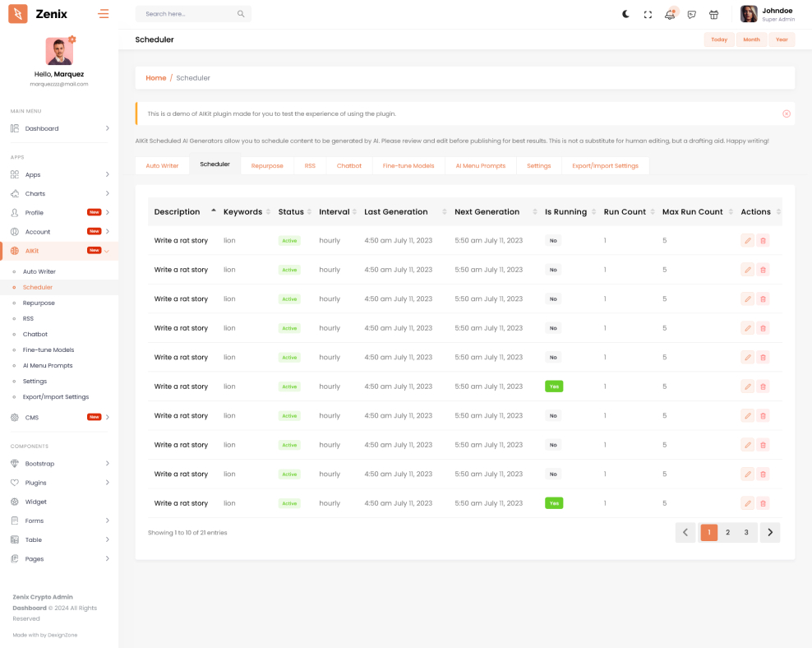Go to Home breadcrumb link
812x648 pixels.
coord(155,78)
